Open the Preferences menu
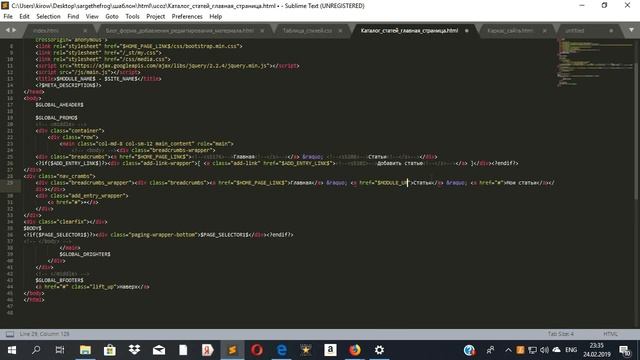The height and width of the screenshot is (360, 640). (x=187, y=16)
